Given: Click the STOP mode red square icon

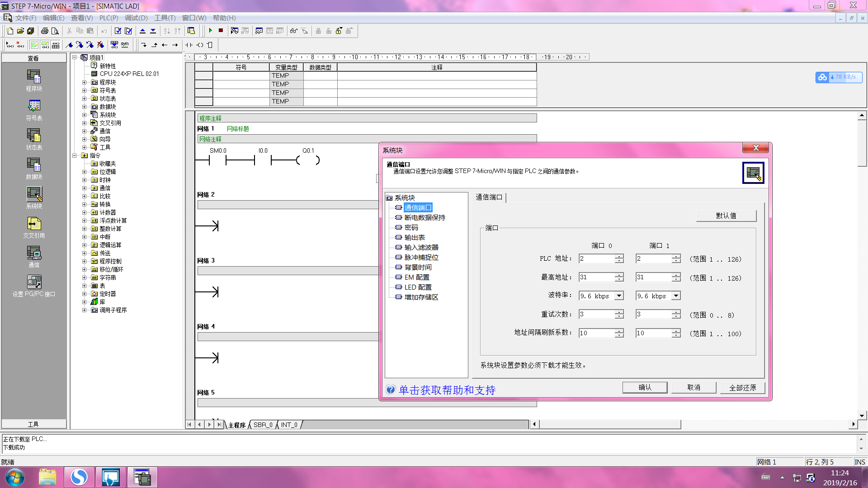Looking at the screenshot, I should pyautogui.click(x=221, y=31).
